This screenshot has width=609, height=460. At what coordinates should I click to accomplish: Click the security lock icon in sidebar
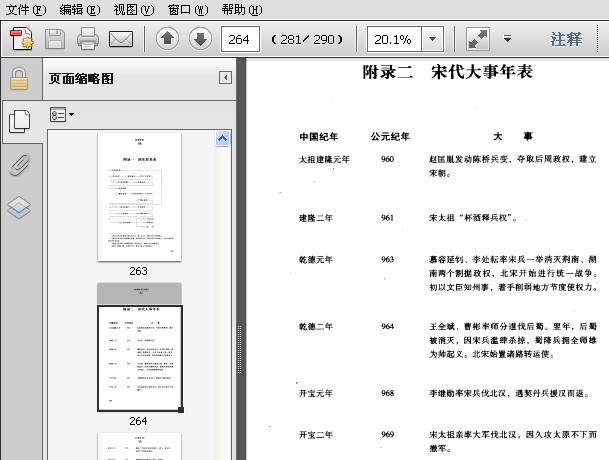click(x=19, y=79)
